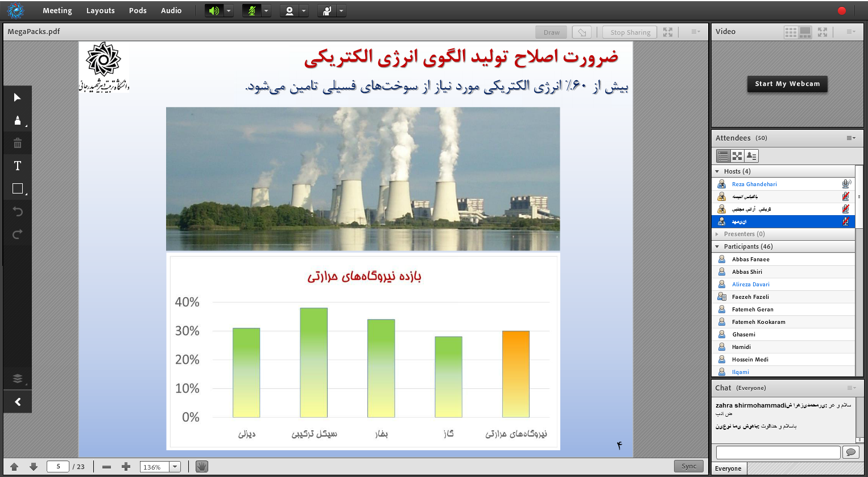The width and height of the screenshot is (868, 477).
Task: Select the arrow pointer tool in whiteboard toolbar
Action: (17, 97)
